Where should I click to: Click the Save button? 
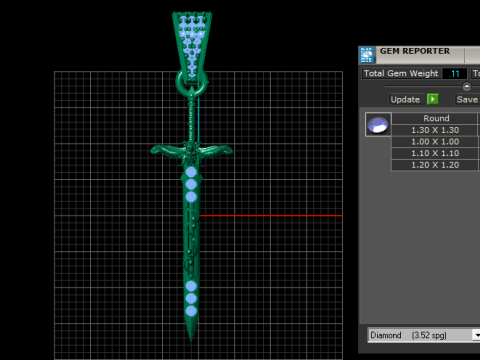tap(467, 99)
